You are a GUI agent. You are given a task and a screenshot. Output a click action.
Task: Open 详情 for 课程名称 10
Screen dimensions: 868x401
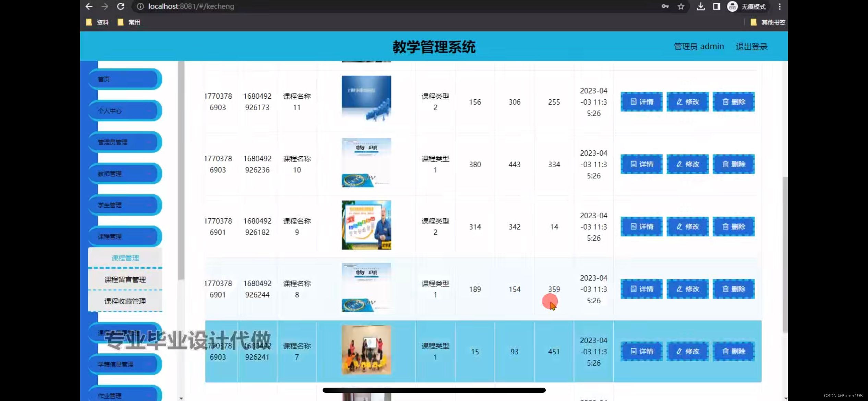point(641,164)
